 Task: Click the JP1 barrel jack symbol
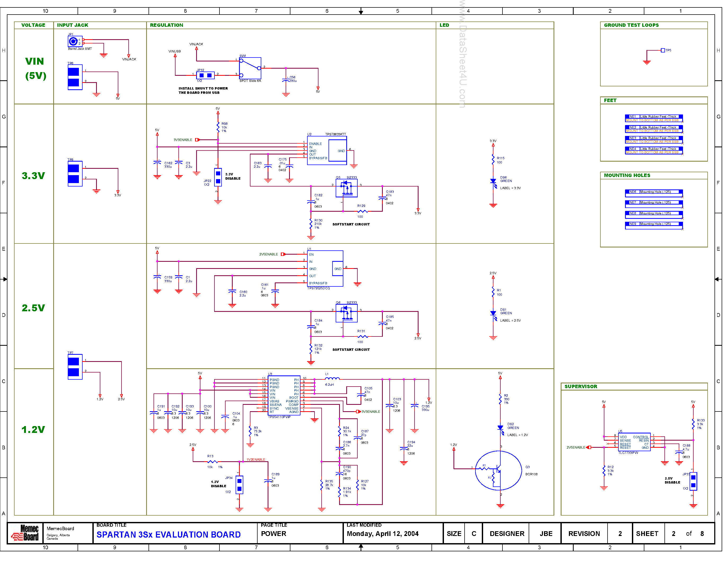click(x=75, y=41)
